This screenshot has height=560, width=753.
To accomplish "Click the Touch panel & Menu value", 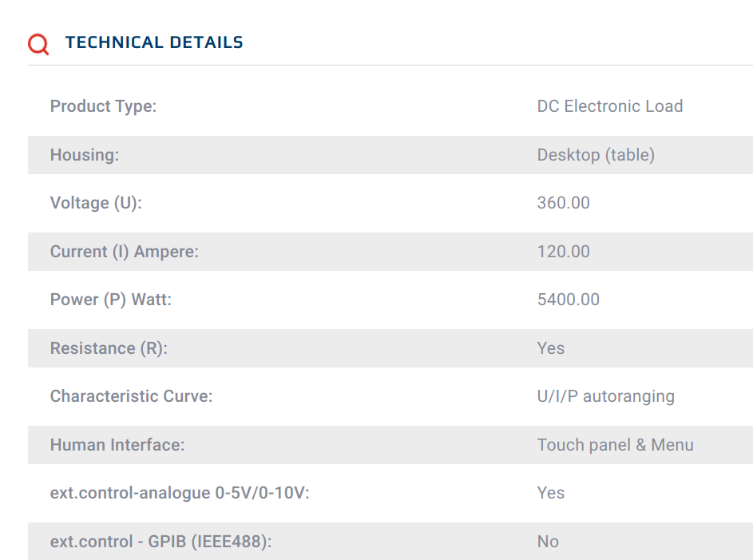I will 615,445.
